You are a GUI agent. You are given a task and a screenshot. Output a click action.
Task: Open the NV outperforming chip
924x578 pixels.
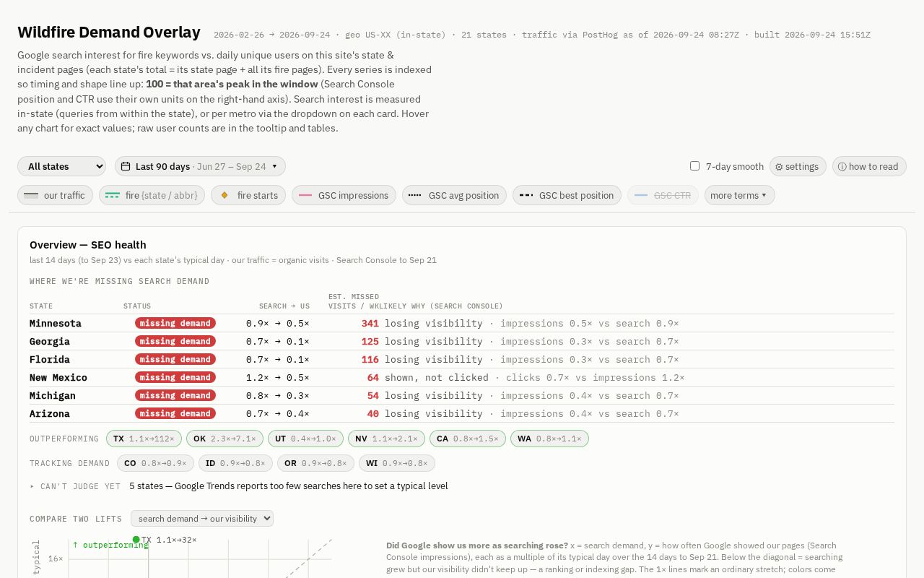click(x=386, y=439)
